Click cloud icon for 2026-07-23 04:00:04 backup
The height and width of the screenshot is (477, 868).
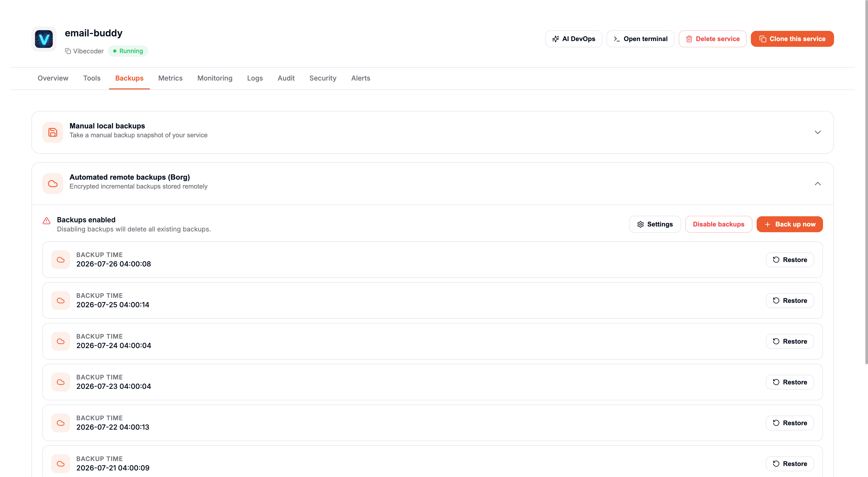pyautogui.click(x=61, y=382)
